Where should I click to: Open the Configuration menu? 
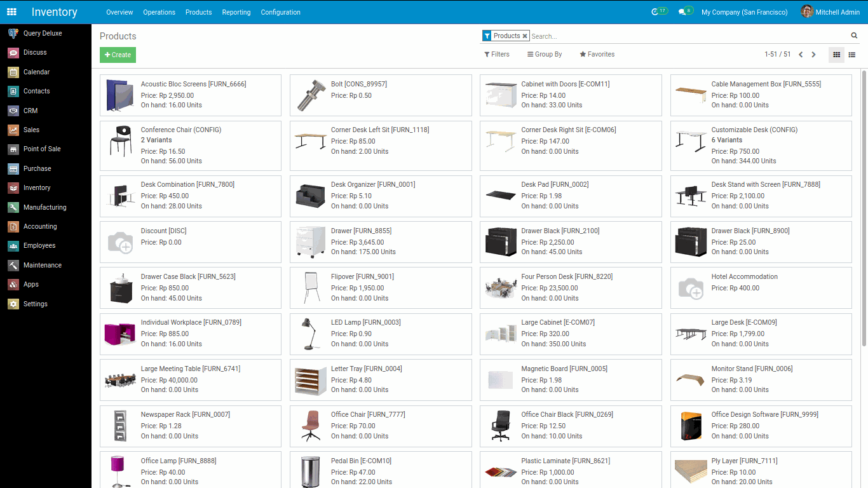pos(280,12)
